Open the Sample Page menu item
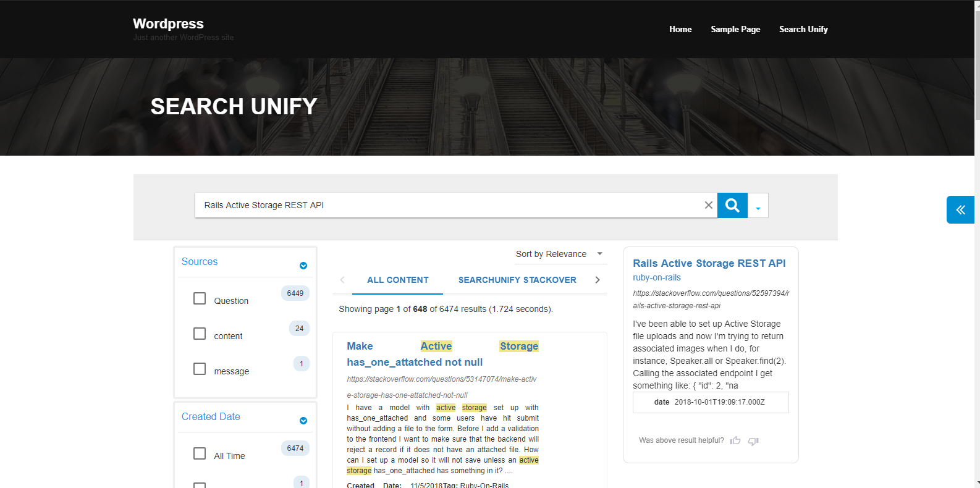980x488 pixels. pyautogui.click(x=735, y=29)
